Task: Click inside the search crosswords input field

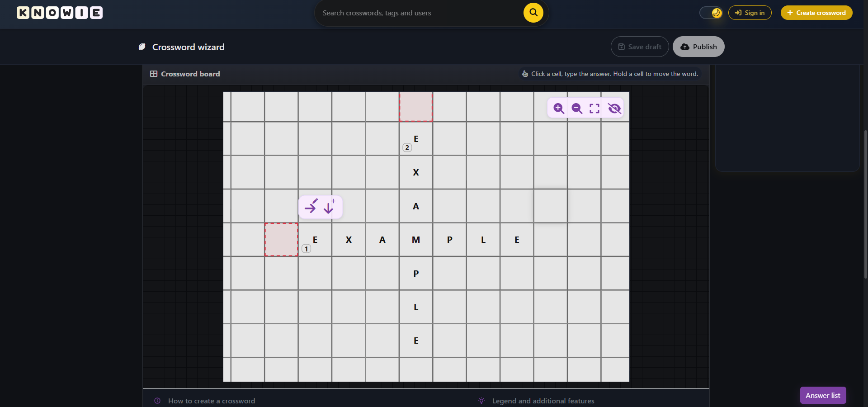Action: (x=407, y=12)
